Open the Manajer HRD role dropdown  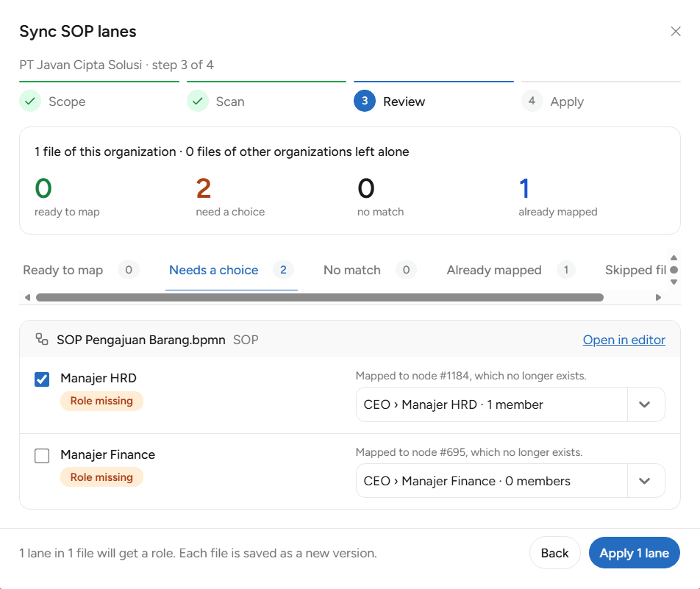point(510,404)
